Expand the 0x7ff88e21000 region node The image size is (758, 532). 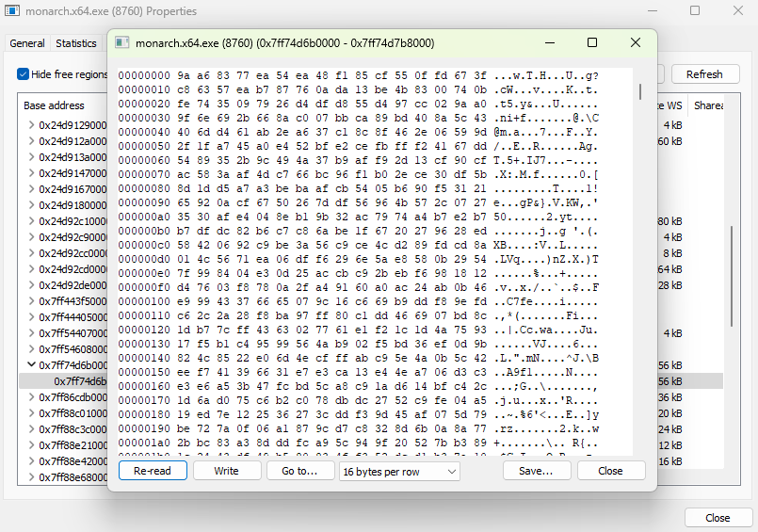point(31,445)
